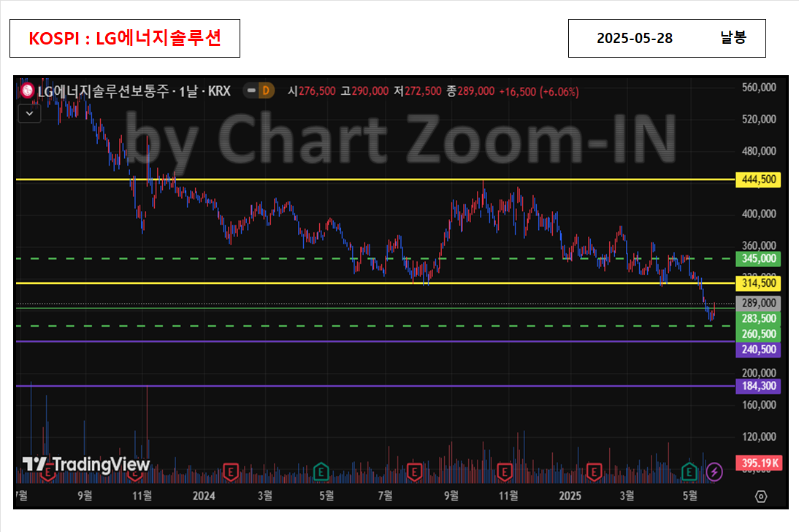Click the 120,000 price axis value

click(759, 437)
